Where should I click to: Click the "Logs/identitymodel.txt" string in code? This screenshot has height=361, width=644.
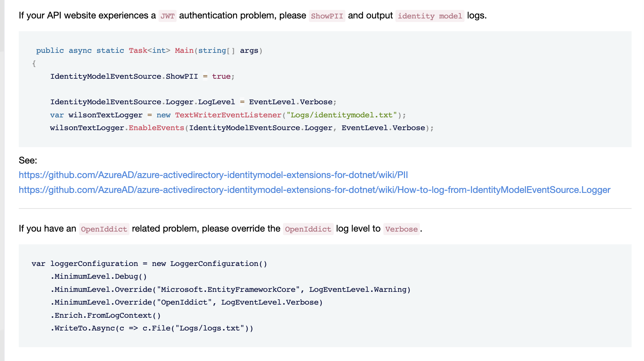342,115
